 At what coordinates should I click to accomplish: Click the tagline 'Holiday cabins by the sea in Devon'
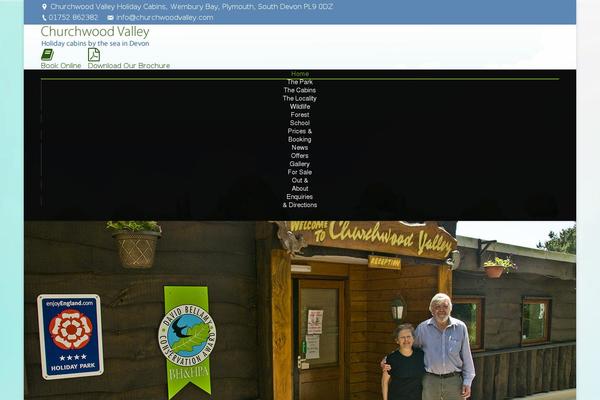point(95,44)
